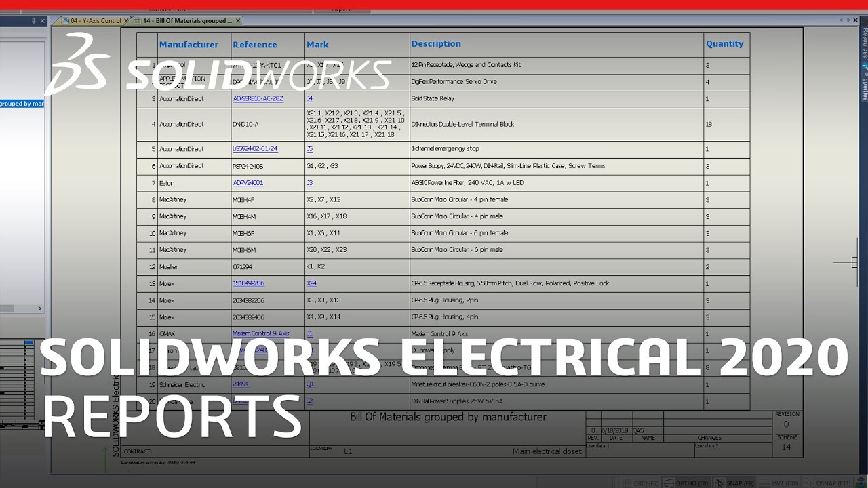This screenshot has height=488, width=868.
Task: Click location 'L1' in title block
Action: pyautogui.click(x=348, y=451)
